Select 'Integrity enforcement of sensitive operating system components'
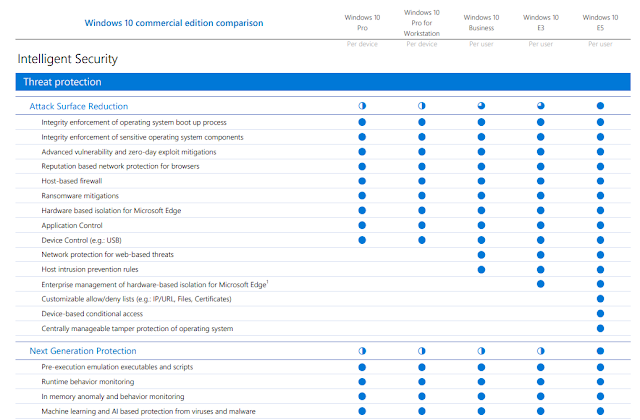 click(x=142, y=137)
